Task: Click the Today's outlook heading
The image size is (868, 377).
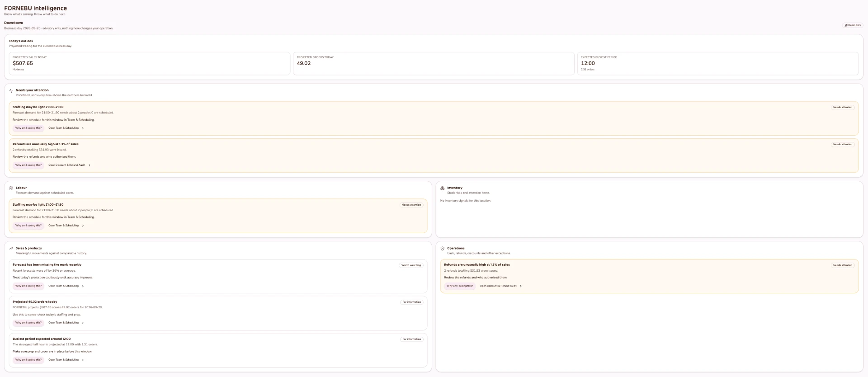Action: click(21, 41)
